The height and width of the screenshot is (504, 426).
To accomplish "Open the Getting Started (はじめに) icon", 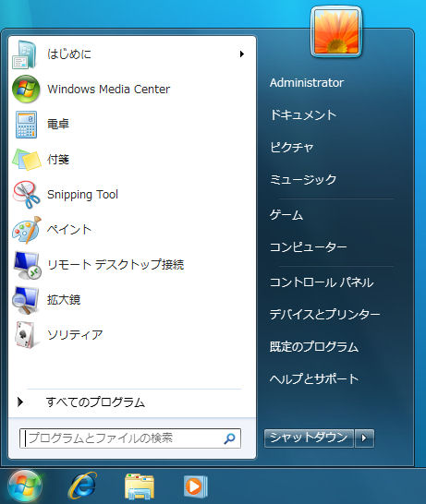I will (x=24, y=54).
